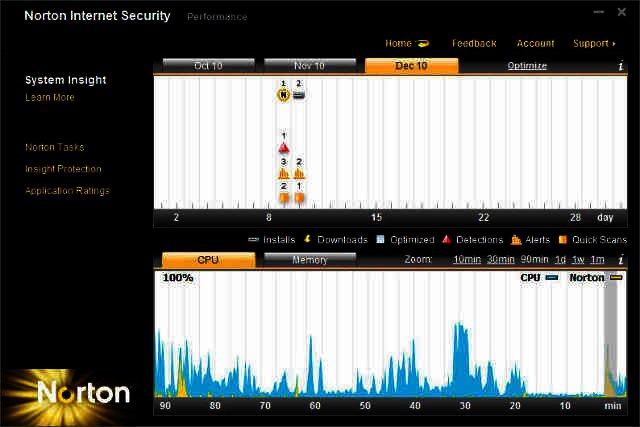Open the quick scan icon marked 2
640x427 pixels.
[284, 198]
